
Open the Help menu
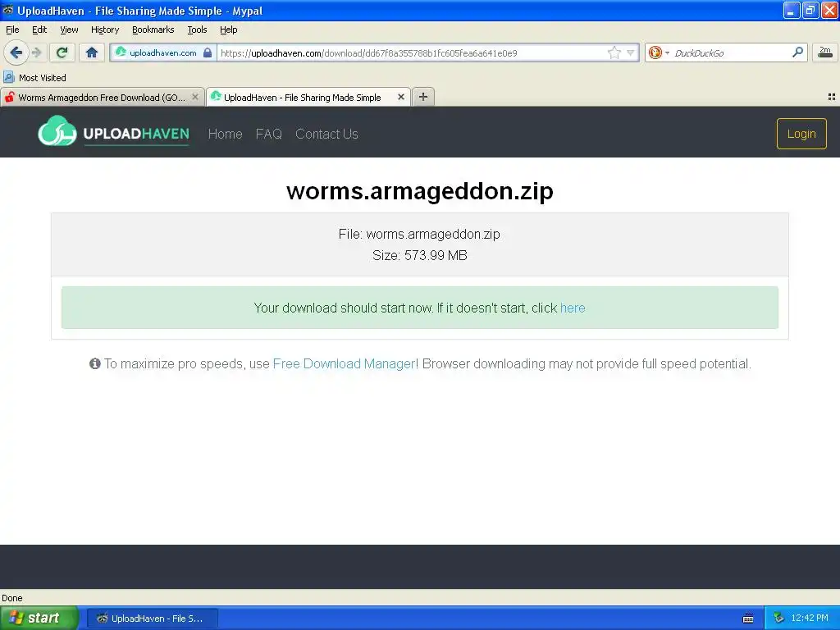tap(229, 30)
